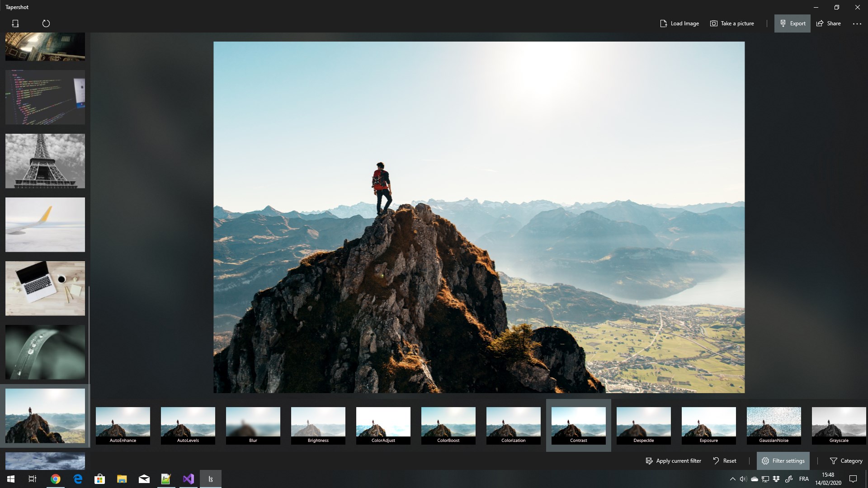
Task: Select the Grayscale filter thumbnail
Action: 839,425
